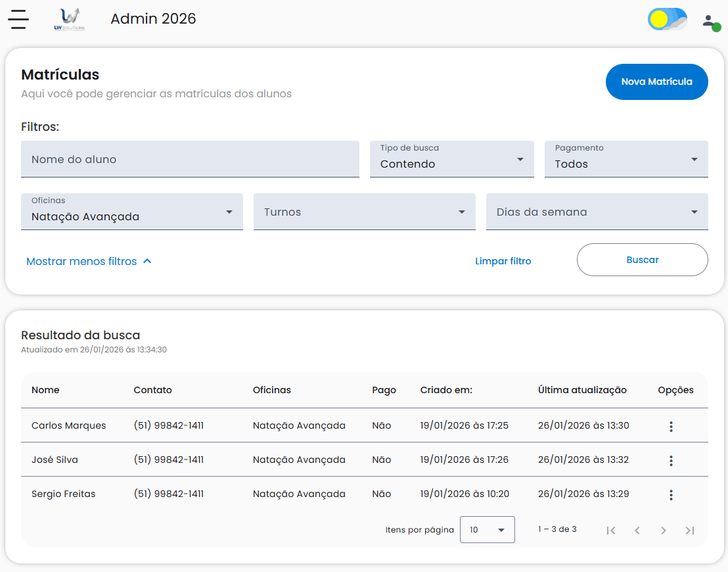Collapse filters with Mostrar menos filtros
The height and width of the screenshot is (572, 728).
point(89,262)
